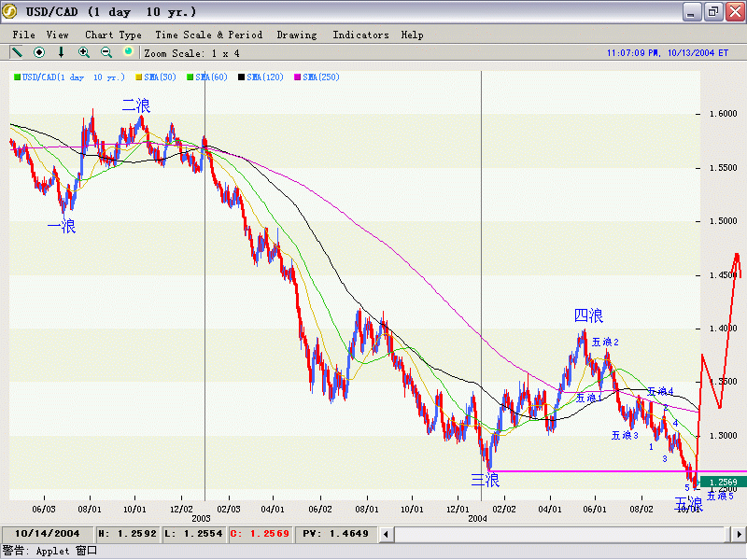Click the SMA(120) legend label
The width and height of the screenshot is (747, 560).
click(x=266, y=77)
